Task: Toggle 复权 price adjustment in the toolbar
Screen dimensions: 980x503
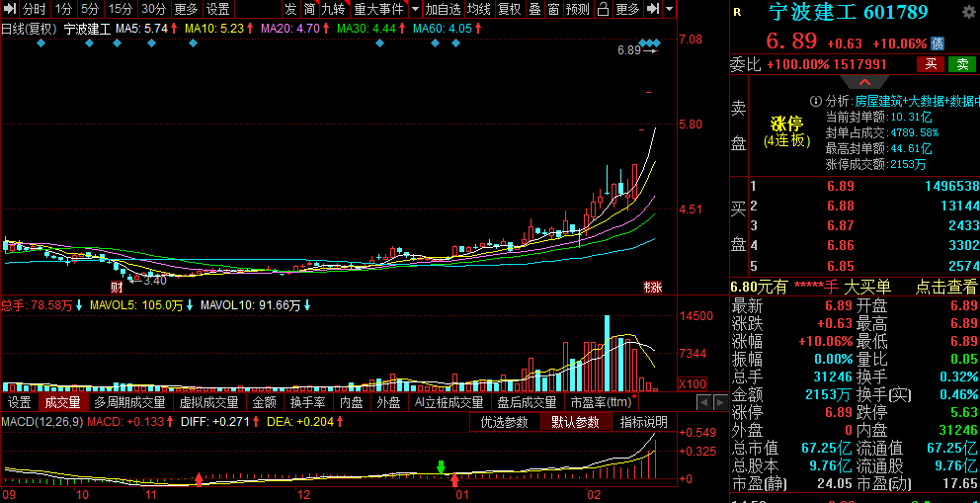Action: [509, 9]
